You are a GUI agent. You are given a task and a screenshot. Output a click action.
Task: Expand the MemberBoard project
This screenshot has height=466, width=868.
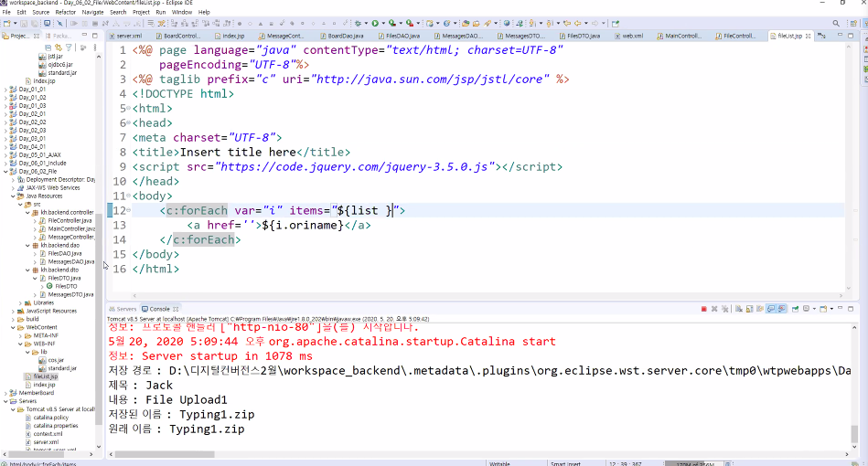click(x=6, y=393)
